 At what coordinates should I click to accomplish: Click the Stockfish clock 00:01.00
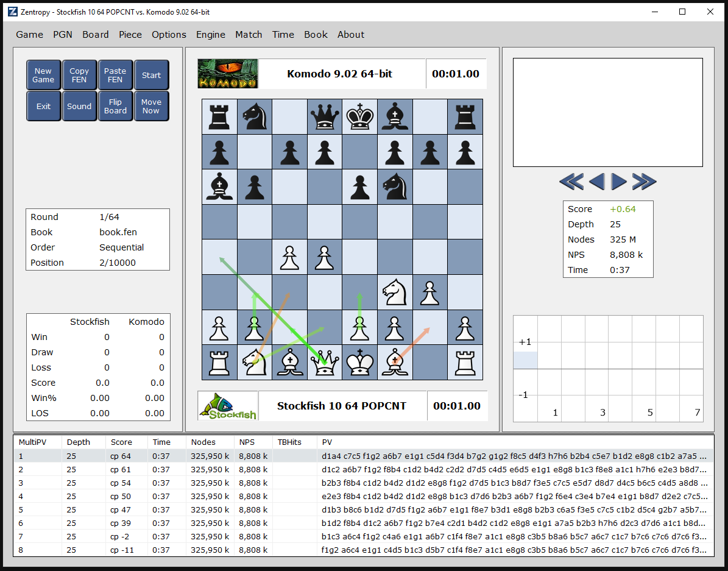click(x=458, y=406)
